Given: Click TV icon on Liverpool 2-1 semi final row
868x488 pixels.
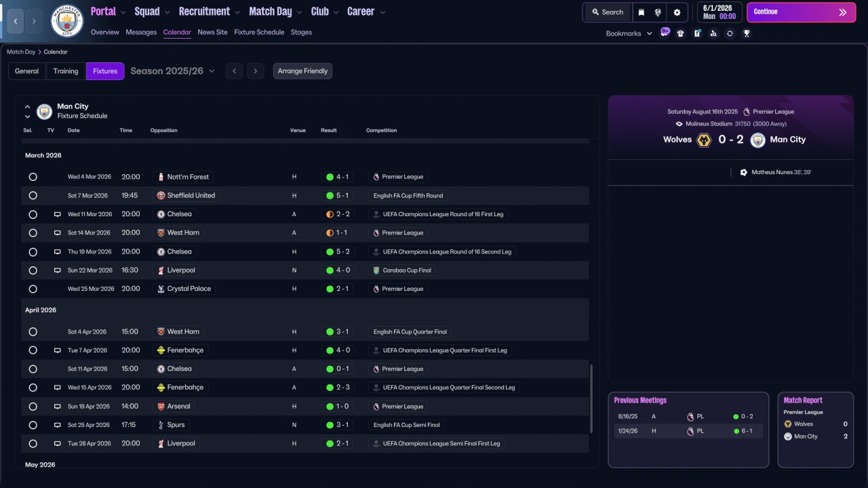Looking at the screenshot, I should 58,444.
